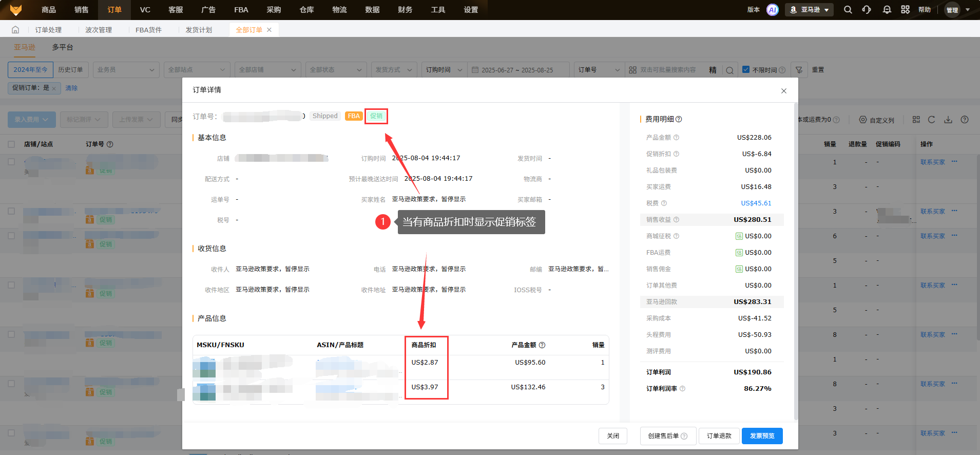Expand the 订单号 search type dropdown
The width and height of the screenshot is (980, 455).
(x=599, y=70)
